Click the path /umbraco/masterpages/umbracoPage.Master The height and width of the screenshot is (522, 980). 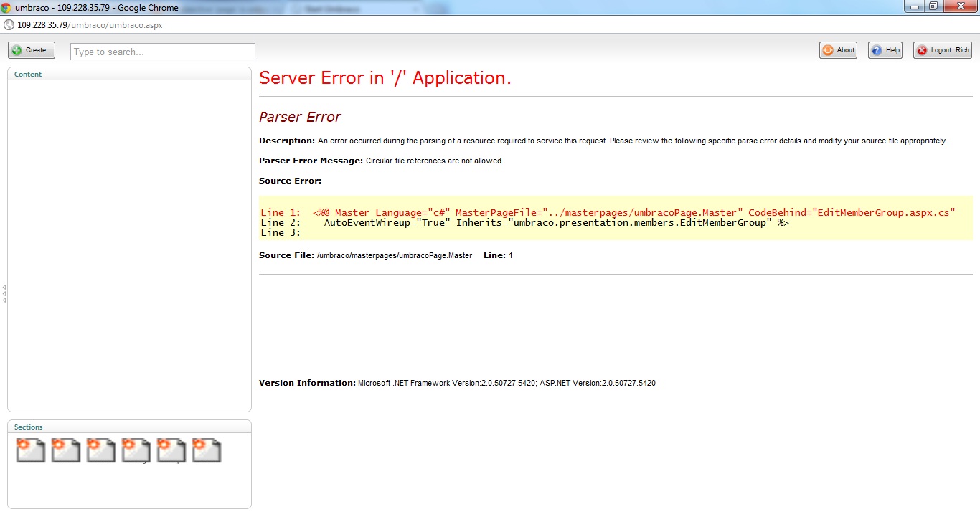(x=395, y=255)
